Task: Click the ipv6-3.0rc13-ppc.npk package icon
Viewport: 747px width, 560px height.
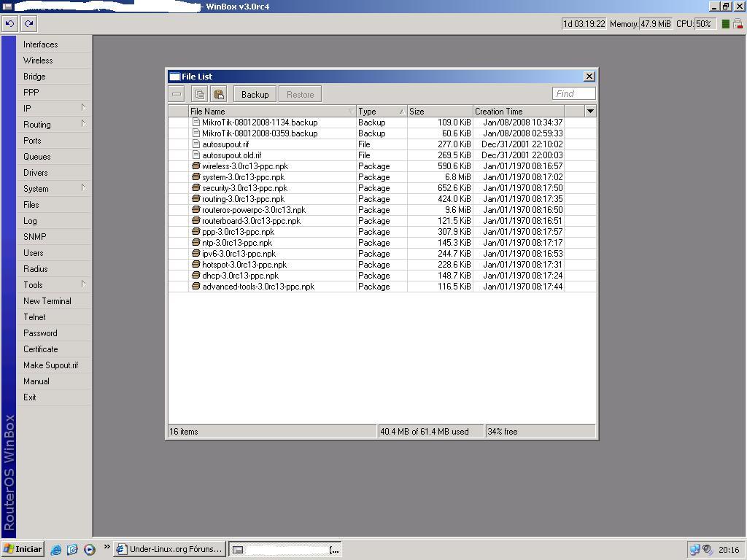Action: 196,253
